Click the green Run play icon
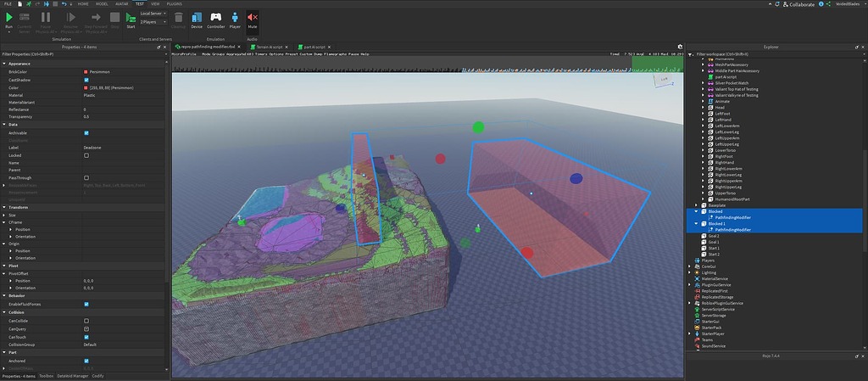The width and height of the screenshot is (868, 381). tap(8, 18)
